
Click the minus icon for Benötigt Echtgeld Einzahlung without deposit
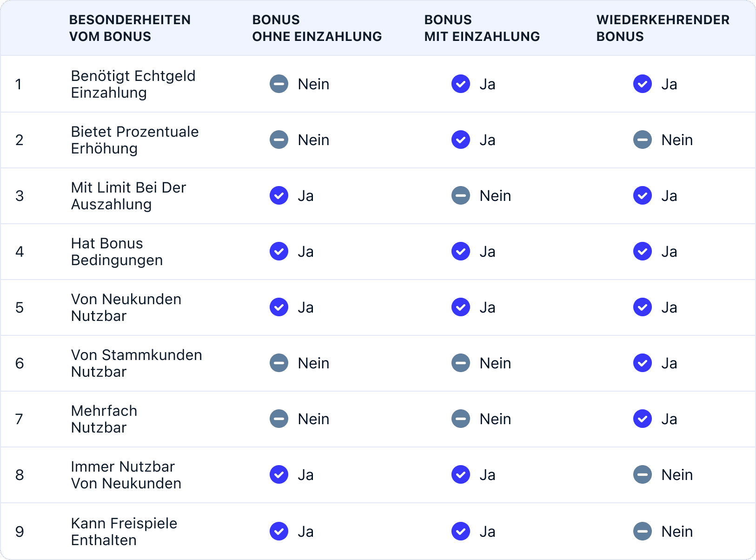click(279, 84)
